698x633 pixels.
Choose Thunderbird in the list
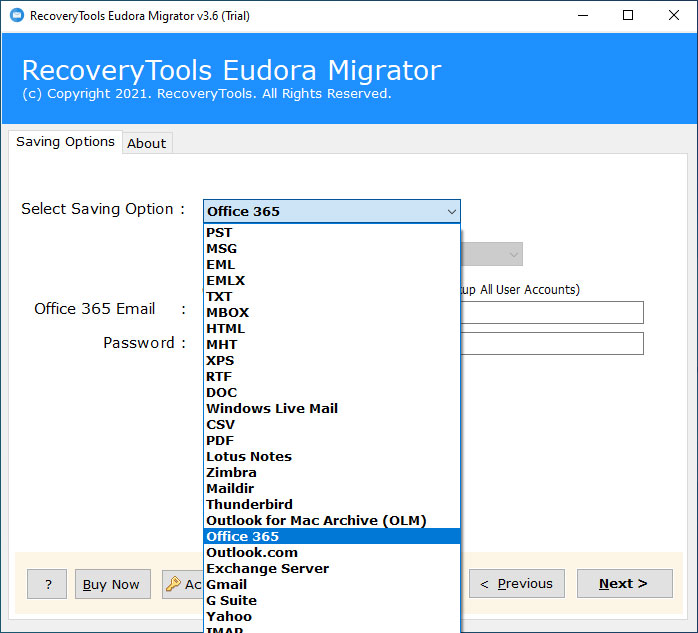(x=332, y=505)
